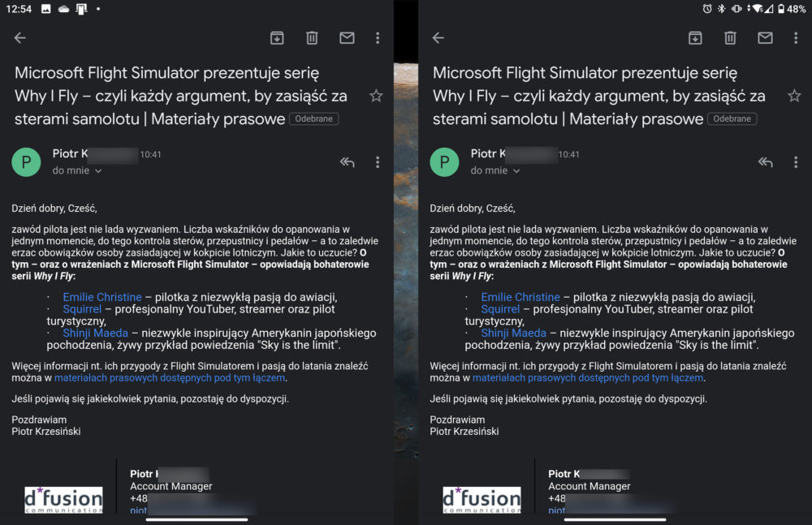Tap sender avatar P in right pane
This screenshot has height=525, width=812.
pos(444,162)
